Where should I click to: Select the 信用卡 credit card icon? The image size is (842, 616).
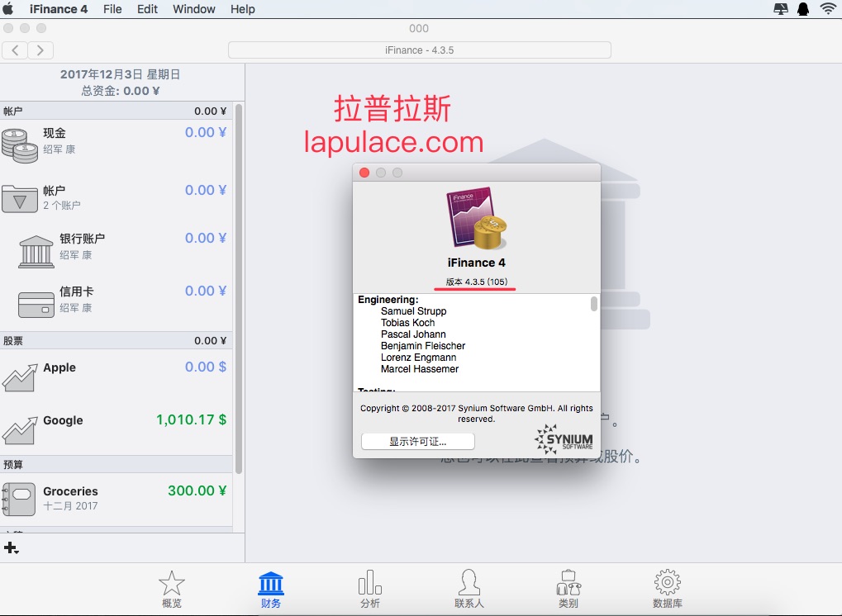(36, 305)
